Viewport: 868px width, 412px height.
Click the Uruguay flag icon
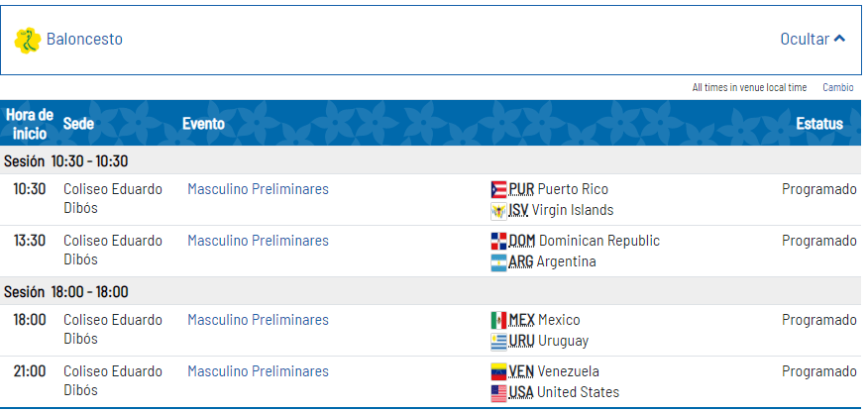click(498, 342)
